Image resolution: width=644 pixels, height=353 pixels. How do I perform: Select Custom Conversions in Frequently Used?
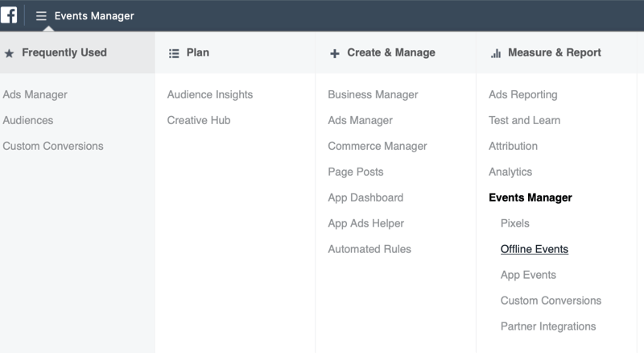pyautogui.click(x=53, y=146)
